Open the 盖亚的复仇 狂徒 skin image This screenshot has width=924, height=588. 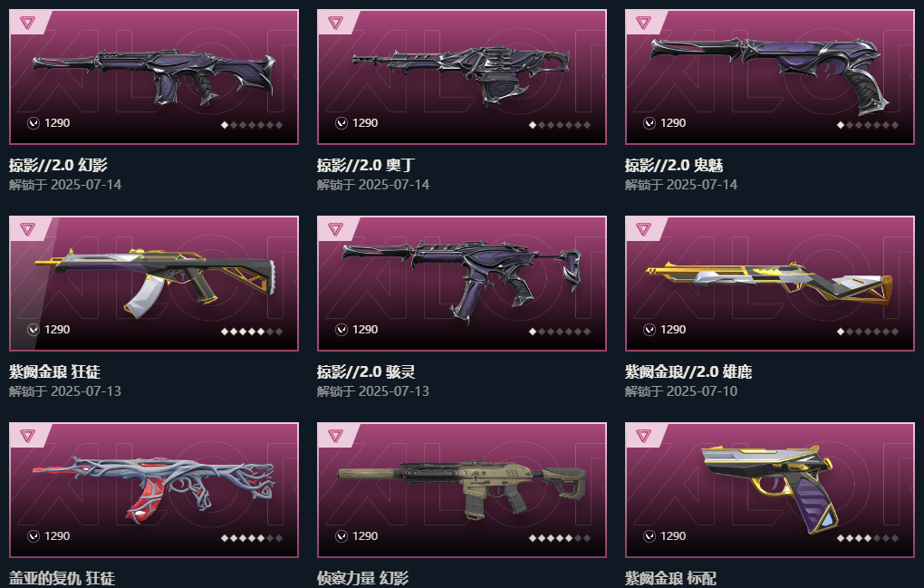point(154,489)
